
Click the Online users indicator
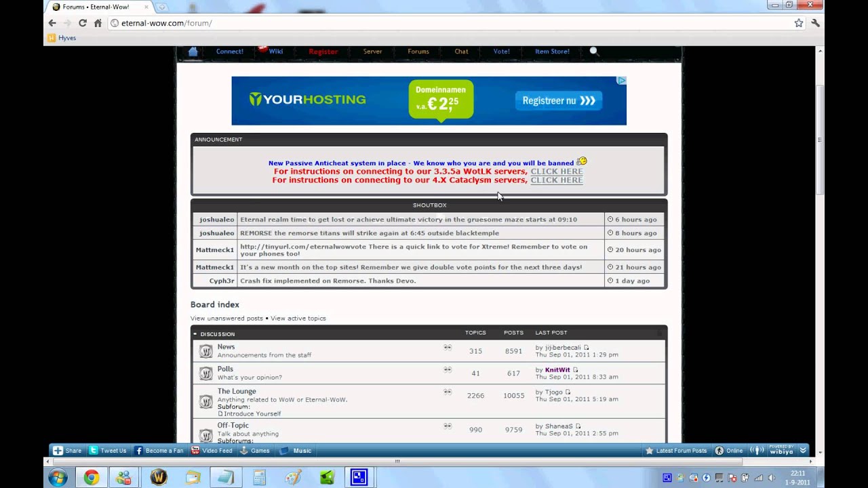coord(729,451)
